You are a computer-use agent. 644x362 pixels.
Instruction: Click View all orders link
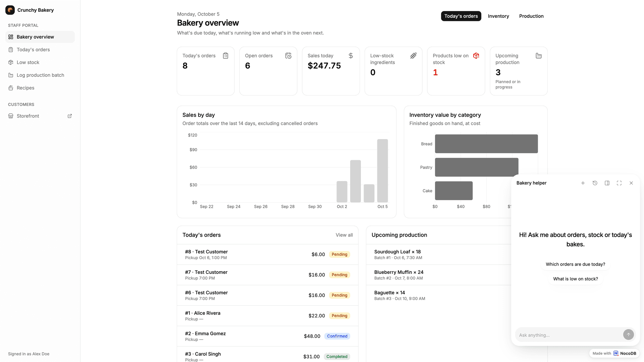344,235
